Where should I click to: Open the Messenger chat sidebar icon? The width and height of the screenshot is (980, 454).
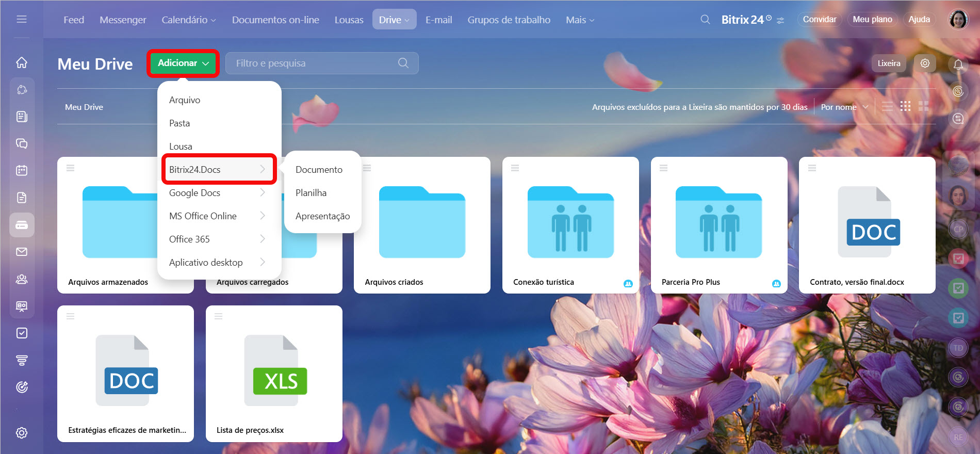[x=22, y=143]
